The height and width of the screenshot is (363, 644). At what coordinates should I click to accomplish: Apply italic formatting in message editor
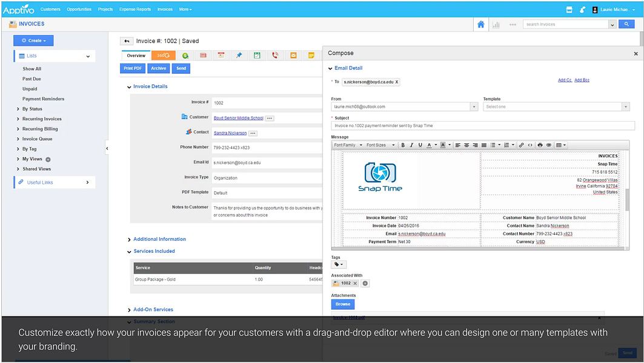coord(411,145)
